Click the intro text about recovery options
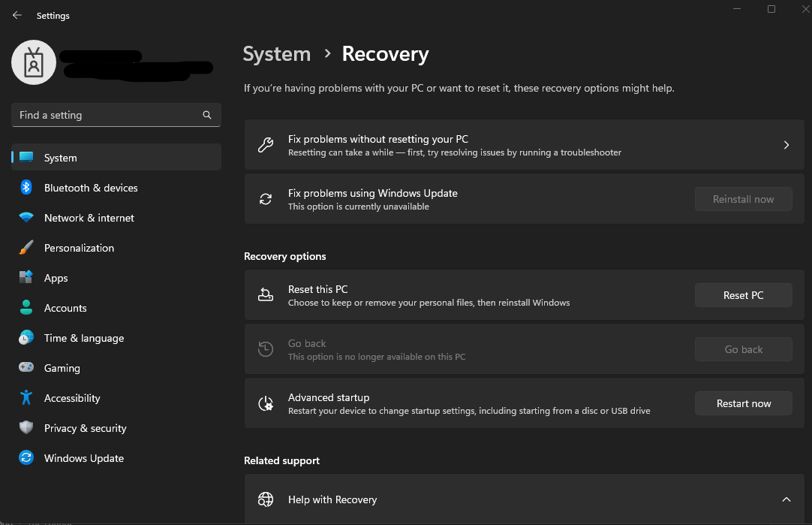Image resolution: width=812 pixels, height=525 pixels. tap(459, 88)
